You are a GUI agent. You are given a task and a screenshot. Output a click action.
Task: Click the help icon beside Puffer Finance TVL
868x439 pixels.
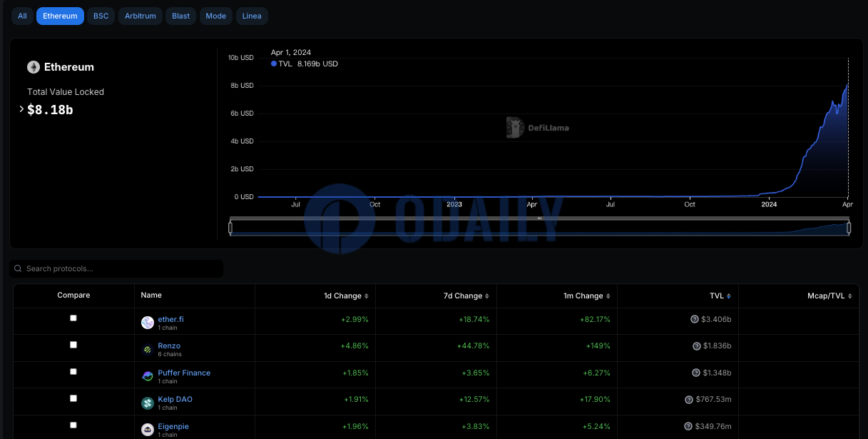(695, 373)
